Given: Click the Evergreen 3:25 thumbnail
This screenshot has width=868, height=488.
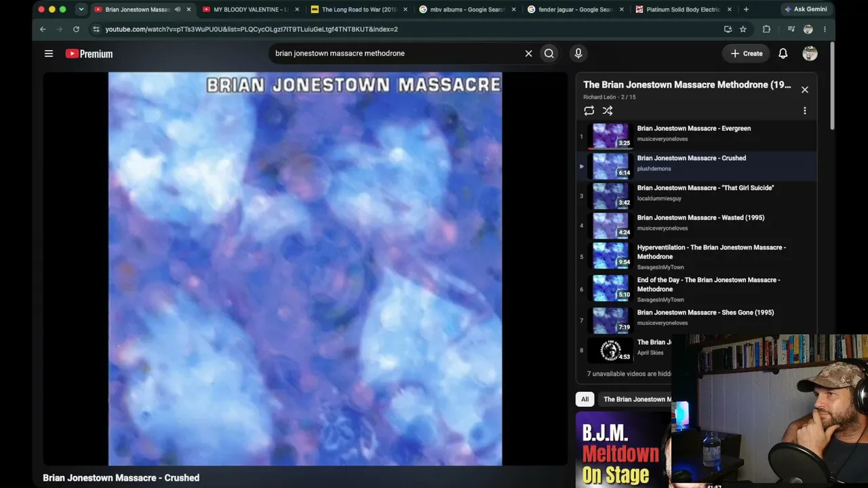Looking at the screenshot, I should coord(610,136).
